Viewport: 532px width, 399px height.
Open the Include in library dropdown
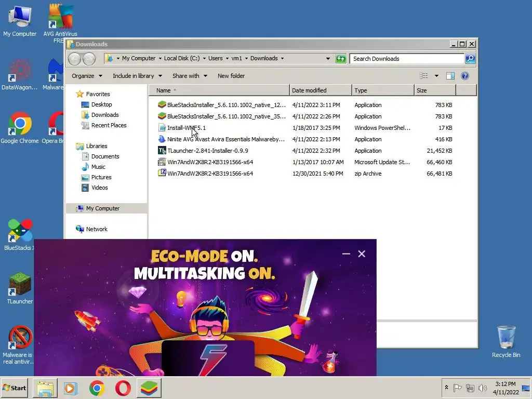click(137, 76)
